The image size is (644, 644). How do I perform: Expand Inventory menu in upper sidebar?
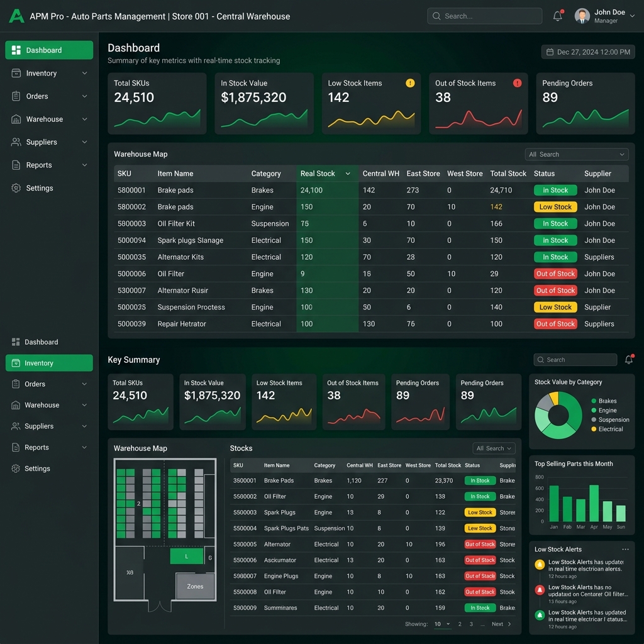coord(85,73)
